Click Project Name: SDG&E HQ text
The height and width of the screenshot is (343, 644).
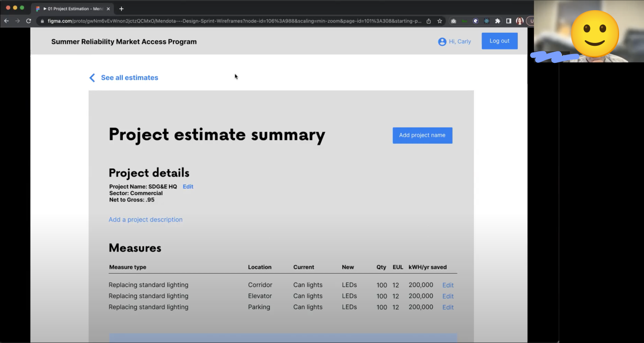coord(143,187)
